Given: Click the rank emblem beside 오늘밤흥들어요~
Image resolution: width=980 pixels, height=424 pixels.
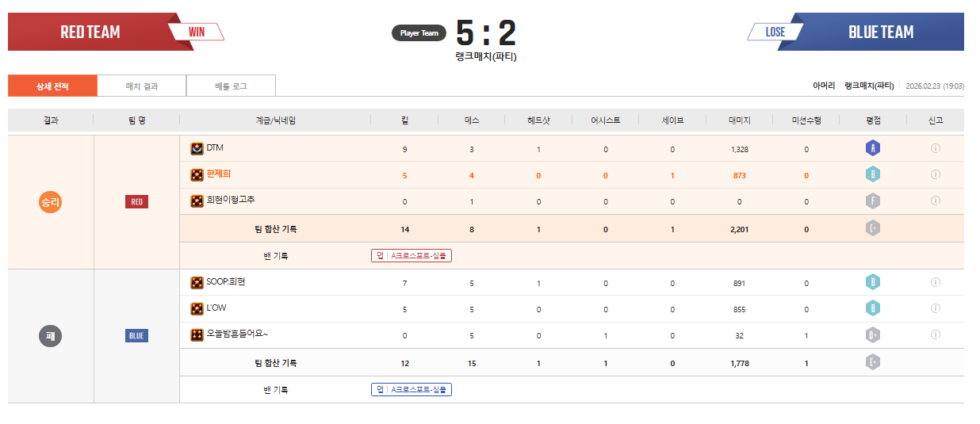Looking at the screenshot, I should tap(197, 334).
